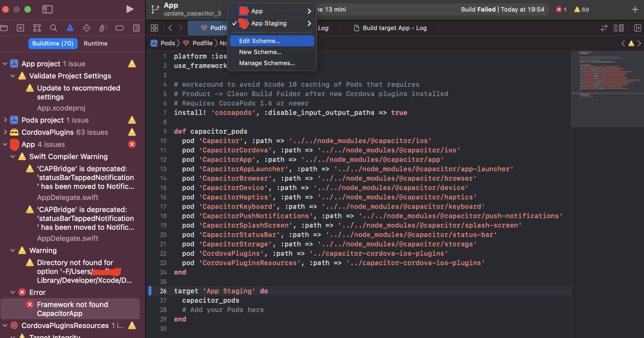Screen dimensions: 644x338
Task: Toggle Buildtime filter in issue navigator
Action: coord(52,43)
